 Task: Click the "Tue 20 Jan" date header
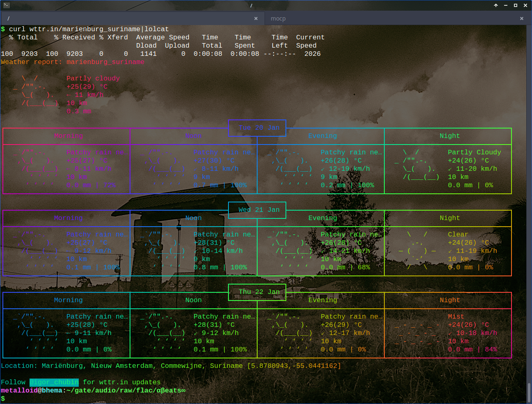tap(259, 128)
